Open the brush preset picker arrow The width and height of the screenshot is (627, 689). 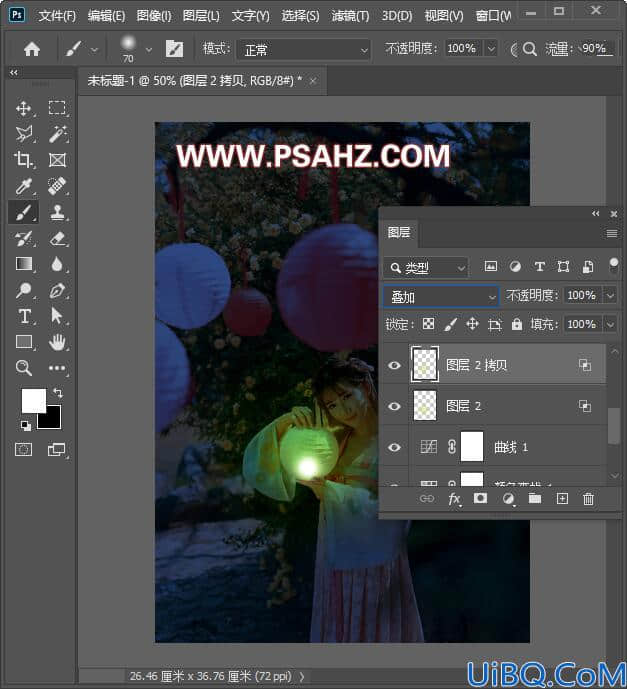(149, 50)
